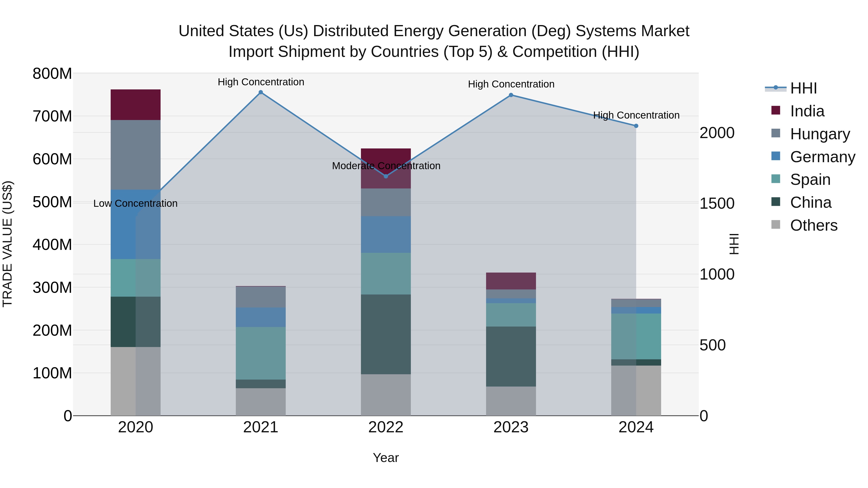The image size is (868, 488).
Task: Click the 2021 HHI data point
Action: tap(261, 92)
